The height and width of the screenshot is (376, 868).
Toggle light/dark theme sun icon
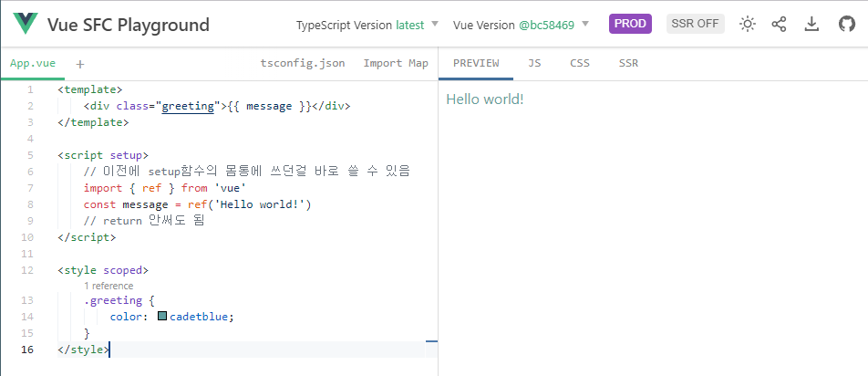[748, 24]
